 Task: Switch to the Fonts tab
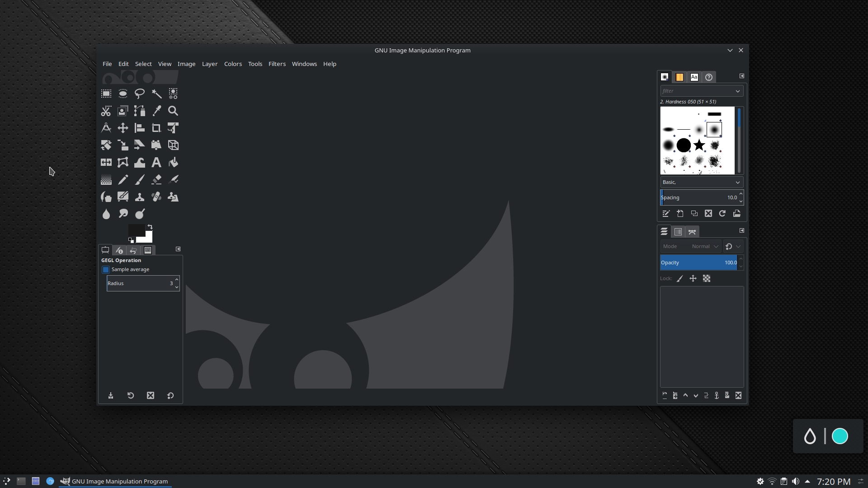pos(694,77)
